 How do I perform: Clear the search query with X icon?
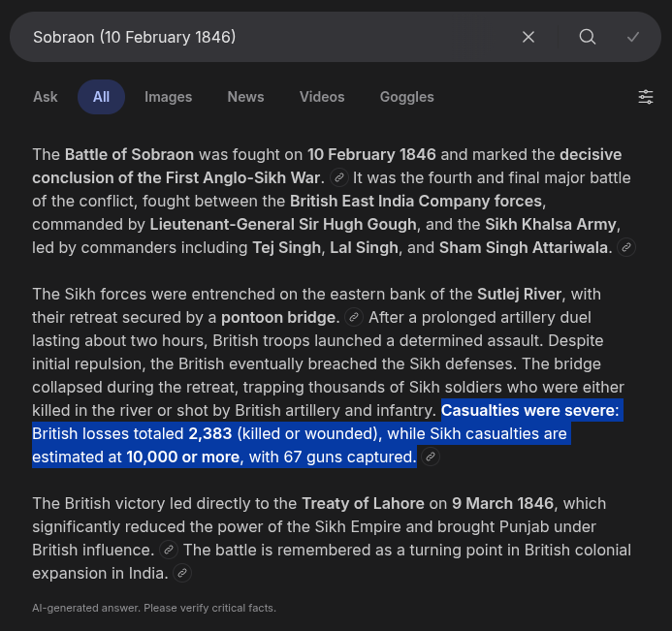pos(528,37)
